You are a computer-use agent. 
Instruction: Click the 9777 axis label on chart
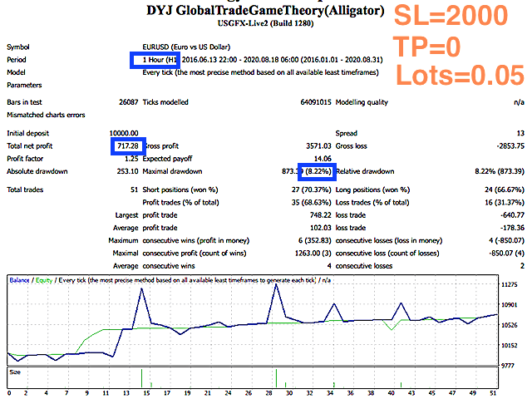pyautogui.click(x=508, y=366)
